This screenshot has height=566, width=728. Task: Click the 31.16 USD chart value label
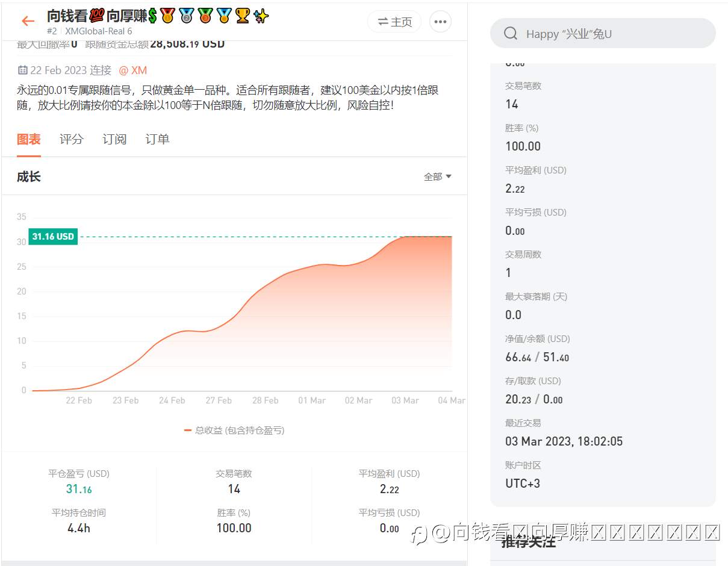(53, 237)
